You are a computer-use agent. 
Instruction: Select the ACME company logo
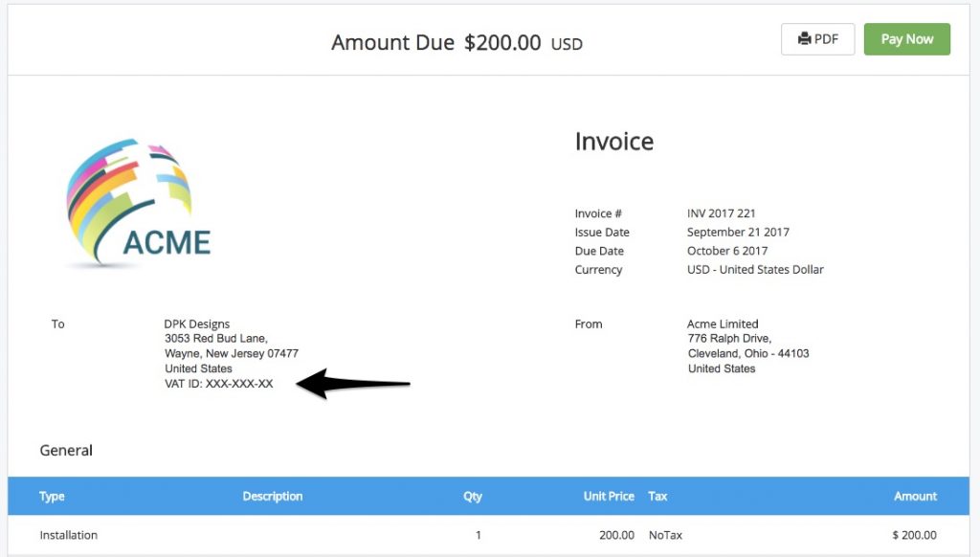134,196
